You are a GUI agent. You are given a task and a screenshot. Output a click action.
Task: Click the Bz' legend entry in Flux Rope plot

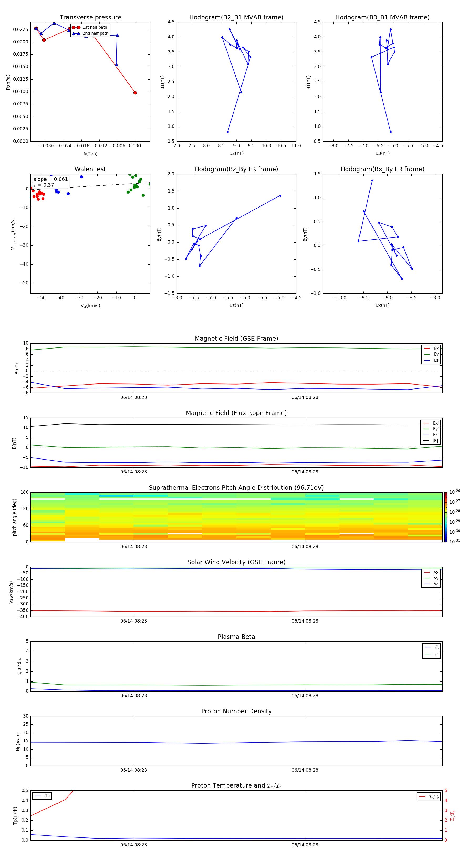coord(431,435)
